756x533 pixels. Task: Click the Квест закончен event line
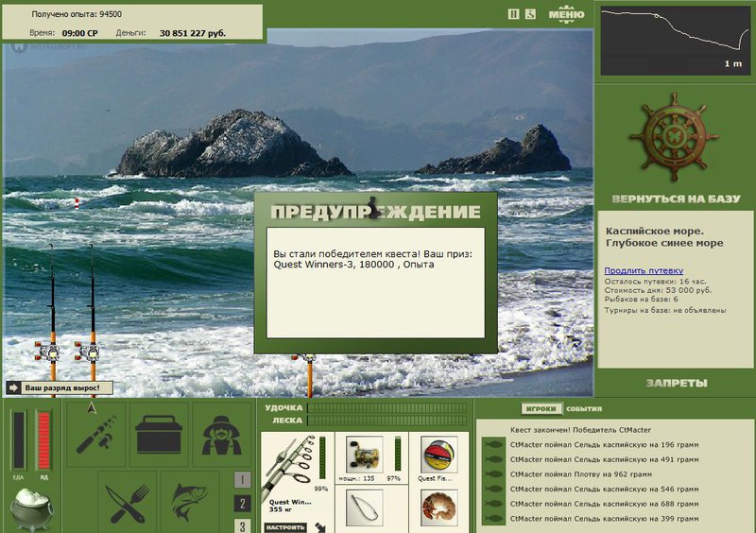click(580, 430)
